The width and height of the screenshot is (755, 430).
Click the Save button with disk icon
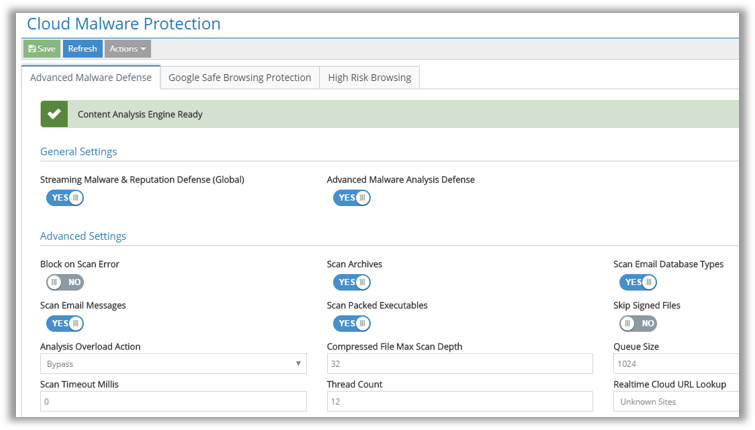point(41,48)
